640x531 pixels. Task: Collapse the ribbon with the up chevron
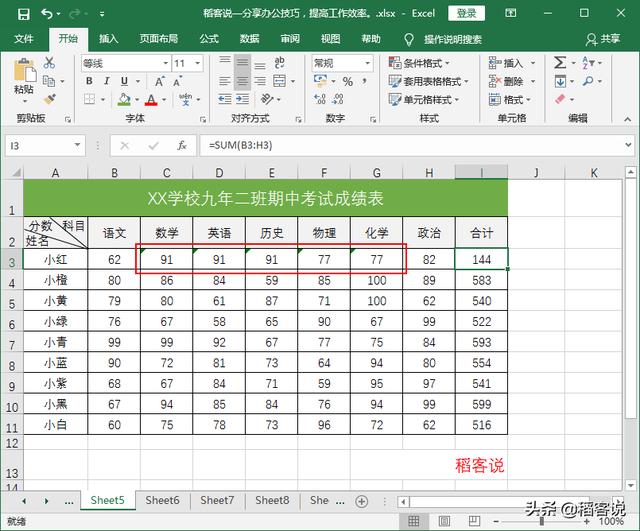(627, 119)
